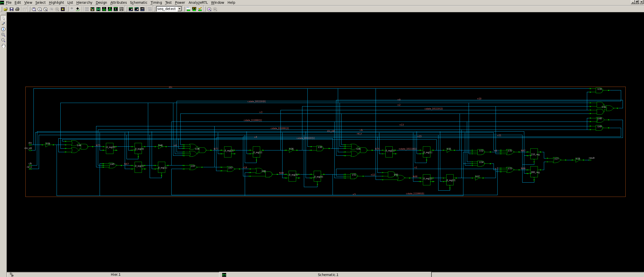Open the Timing menu
This screenshot has width=644, height=277.
(156, 3)
